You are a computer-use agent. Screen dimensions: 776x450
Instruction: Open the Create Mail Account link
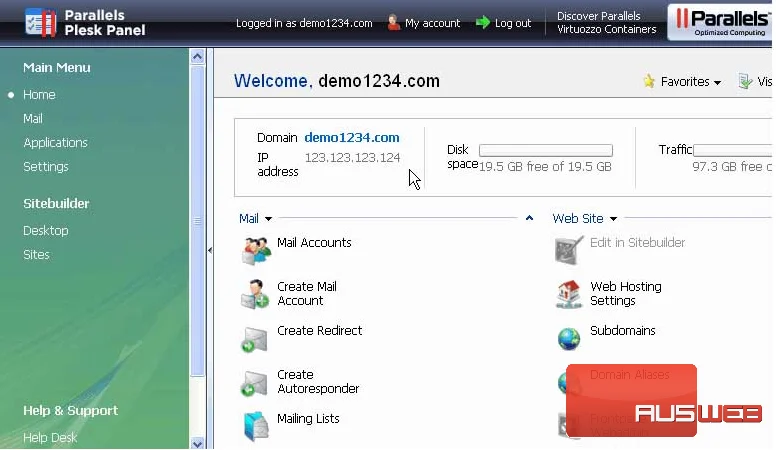coord(307,294)
